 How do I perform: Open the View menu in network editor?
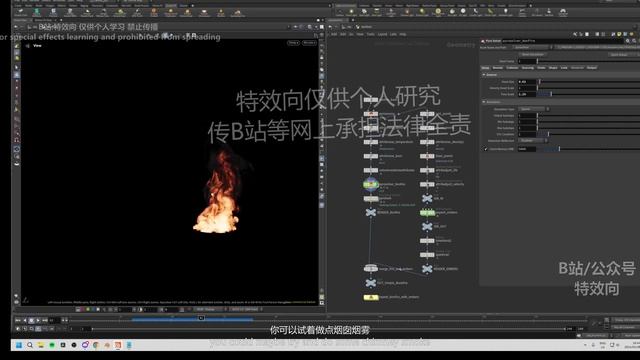click(360, 34)
